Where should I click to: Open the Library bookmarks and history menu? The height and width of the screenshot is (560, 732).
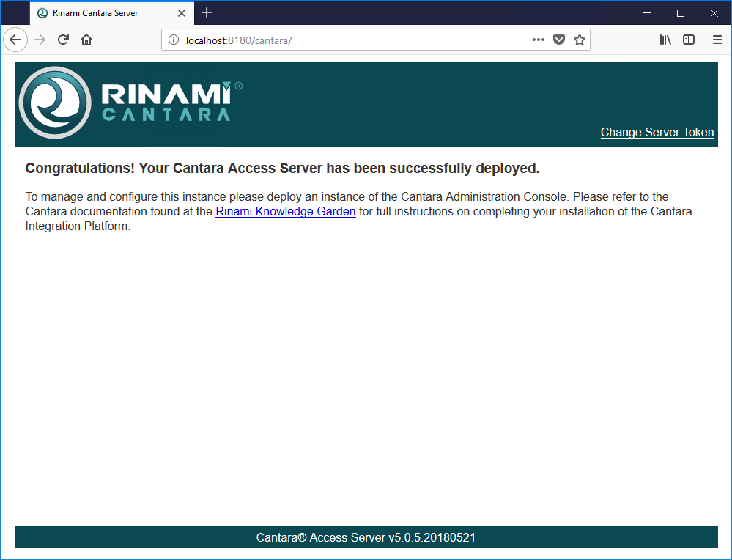coord(665,40)
